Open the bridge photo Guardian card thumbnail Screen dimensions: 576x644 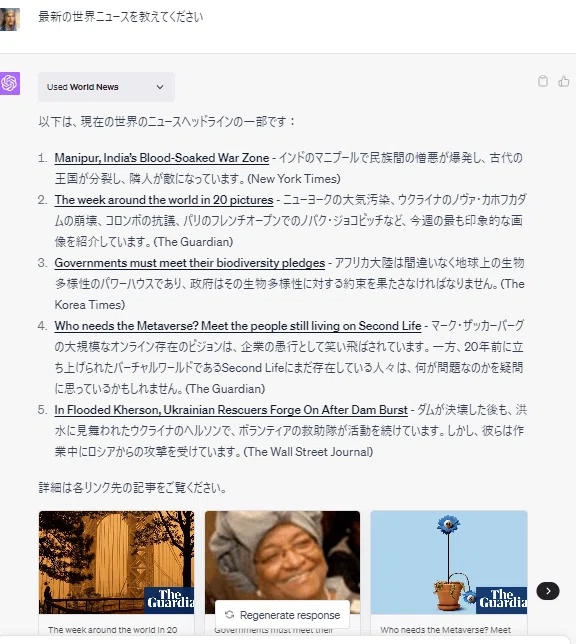click(x=116, y=562)
